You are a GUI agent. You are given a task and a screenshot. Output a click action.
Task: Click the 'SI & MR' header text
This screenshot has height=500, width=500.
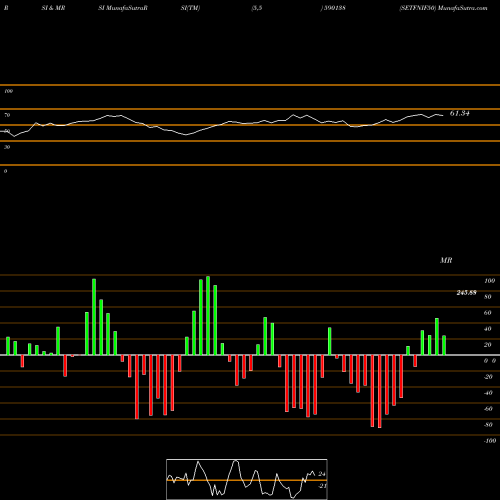[x=53, y=8]
